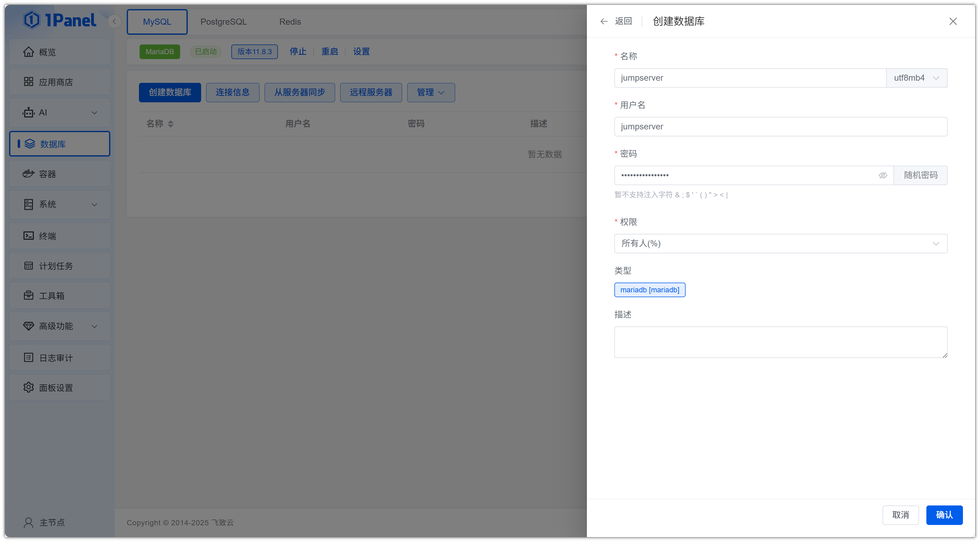Open the 应用商店 grid icon
980x542 pixels.
29,82
